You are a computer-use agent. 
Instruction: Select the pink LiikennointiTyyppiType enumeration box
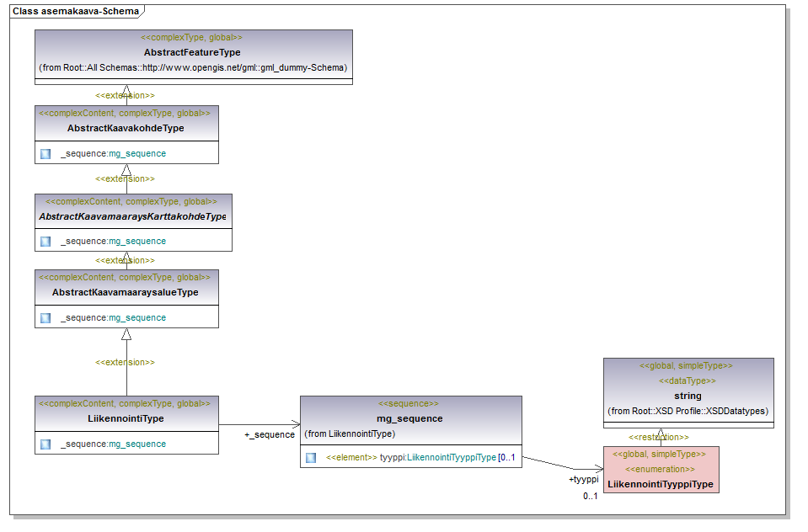661,470
